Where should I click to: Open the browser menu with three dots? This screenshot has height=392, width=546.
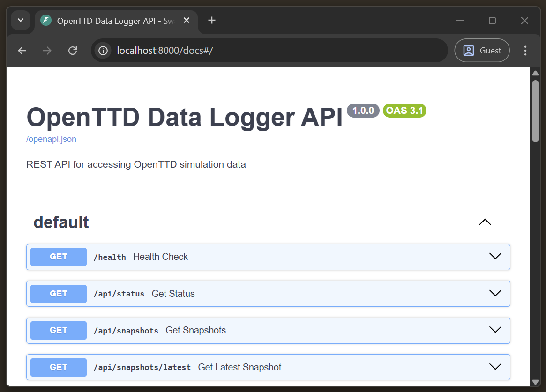coord(525,50)
